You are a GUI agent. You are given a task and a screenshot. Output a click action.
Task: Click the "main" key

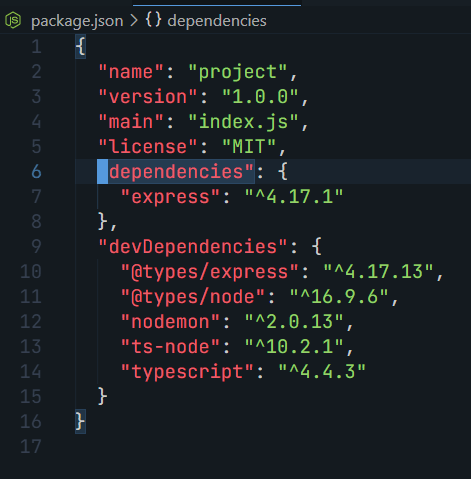131,122
